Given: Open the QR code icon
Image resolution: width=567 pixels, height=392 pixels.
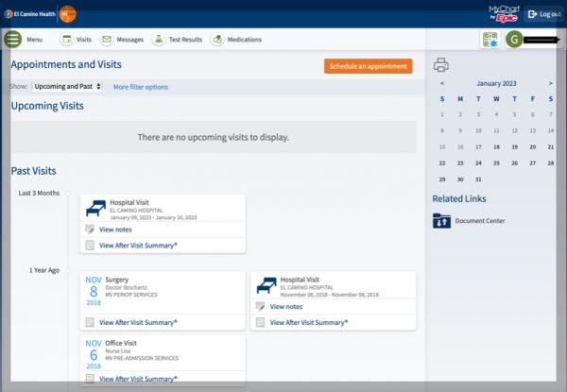Looking at the screenshot, I should pos(490,40).
